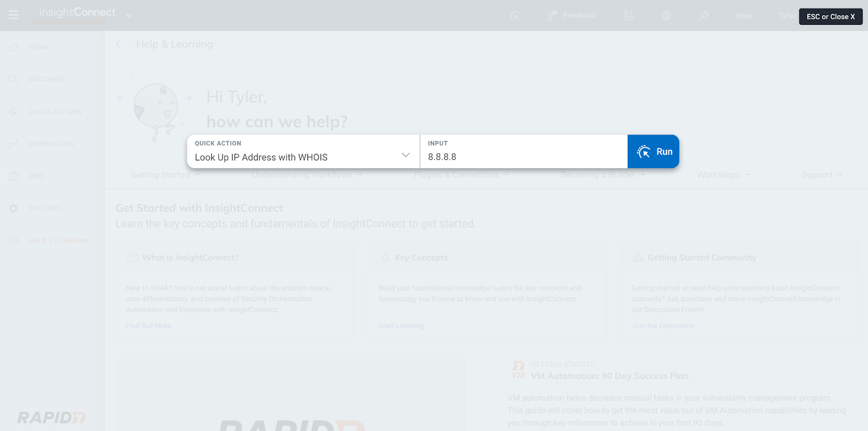Open the Getting Started Community card title
The width and height of the screenshot is (868, 431).
click(702, 258)
